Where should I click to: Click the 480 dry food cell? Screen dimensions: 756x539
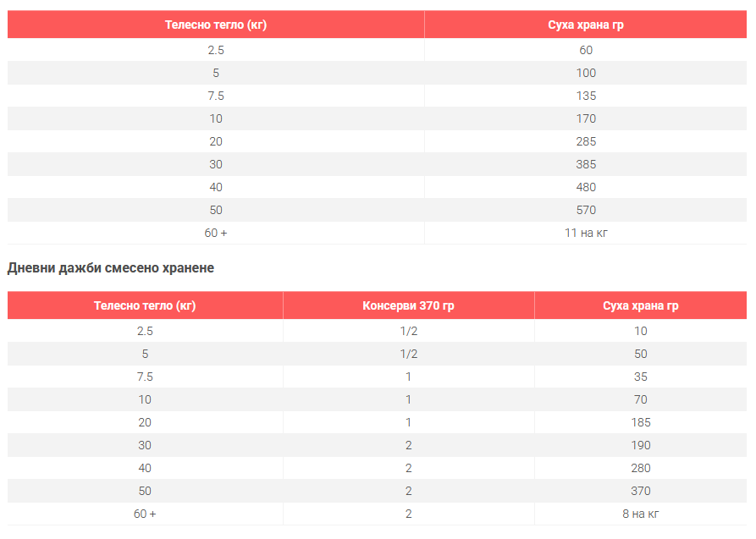[586, 187]
